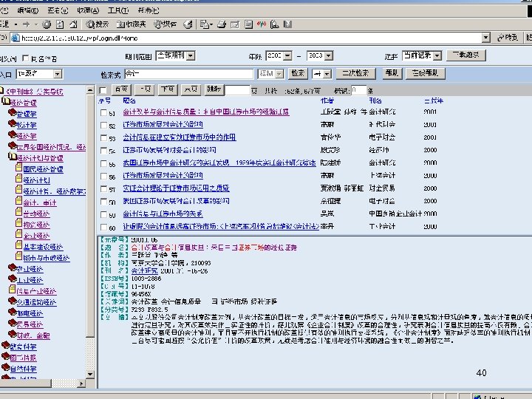This screenshot has width=532, height=399.
Task: Click the tree pane horizontal scroll-right arrow
Action: (81, 383)
